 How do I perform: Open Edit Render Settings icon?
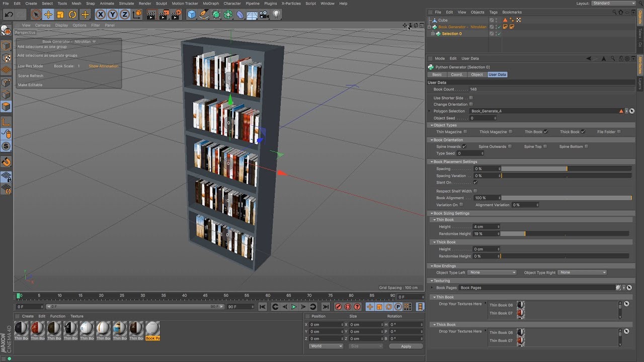176,15
